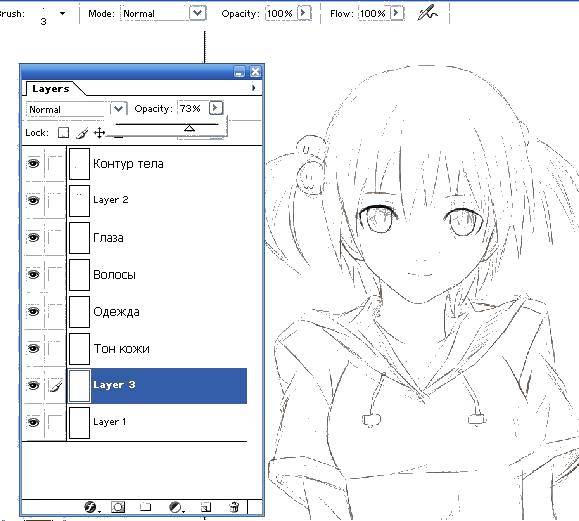This screenshot has width=579, height=521.
Task: Click the layer opacity slider handle
Action: tap(189, 128)
